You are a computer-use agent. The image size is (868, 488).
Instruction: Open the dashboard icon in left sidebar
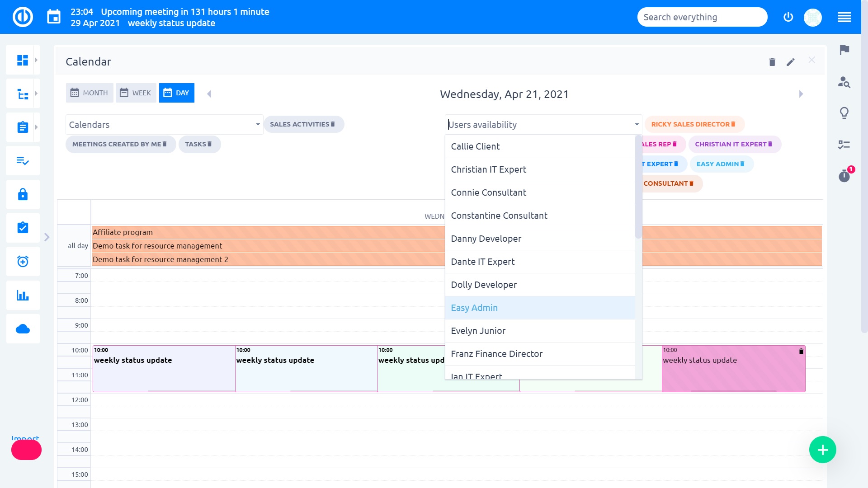coord(22,60)
